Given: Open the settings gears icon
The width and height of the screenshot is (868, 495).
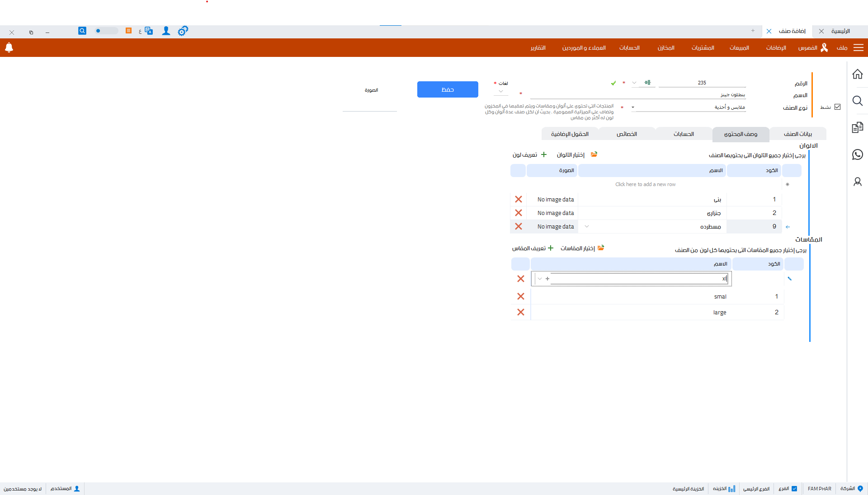Looking at the screenshot, I should [x=183, y=31].
